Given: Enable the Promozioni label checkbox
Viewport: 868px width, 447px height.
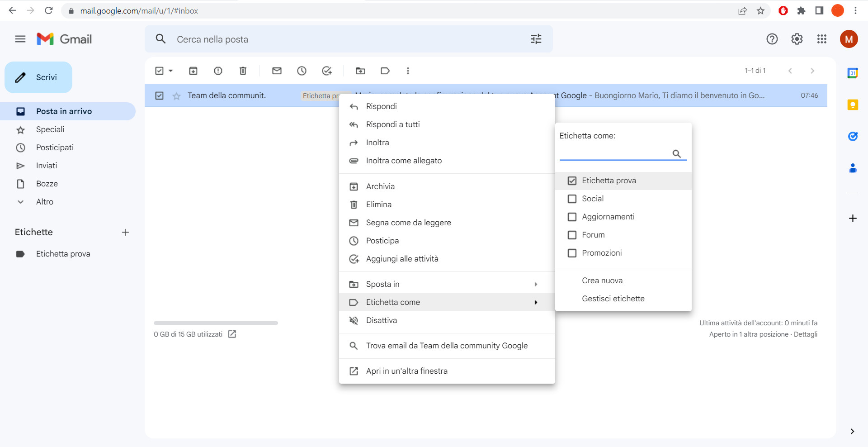Looking at the screenshot, I should click(x=572, y=253).
